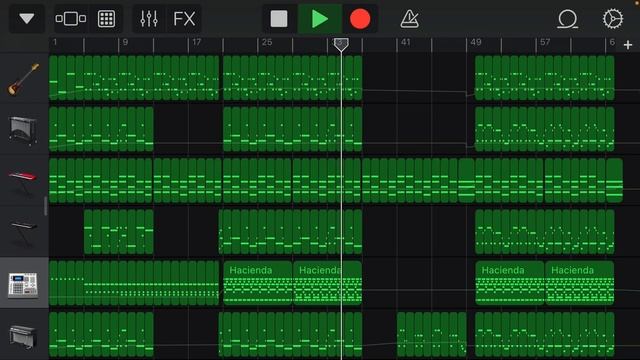Select the bass guitar track header
Screen dimensions: 640x360
[x=24, y=78]
